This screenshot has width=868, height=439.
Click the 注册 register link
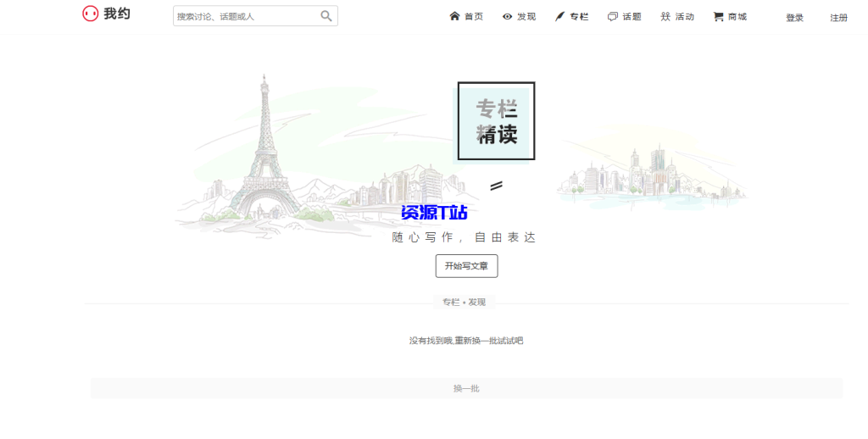pos(838,18)
